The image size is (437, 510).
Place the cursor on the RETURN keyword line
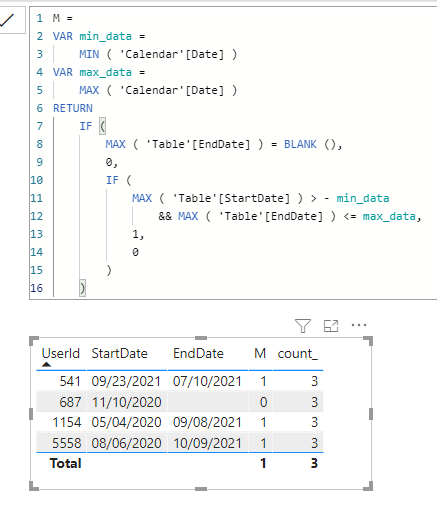73,108
